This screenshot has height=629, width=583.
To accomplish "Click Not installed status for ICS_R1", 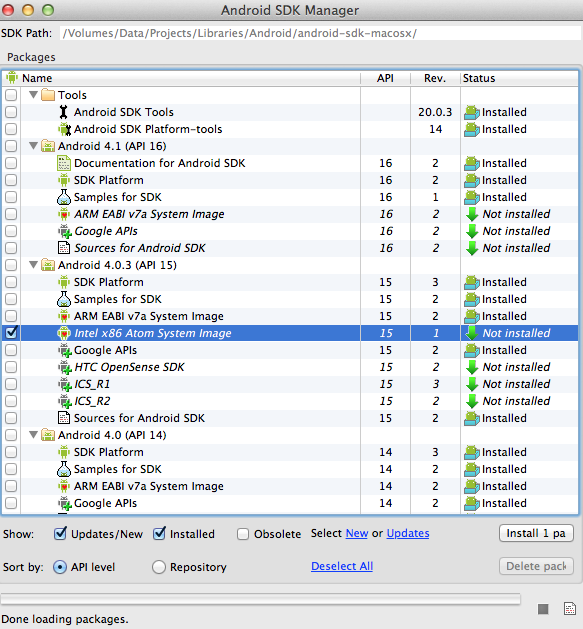I will [516, 384].
